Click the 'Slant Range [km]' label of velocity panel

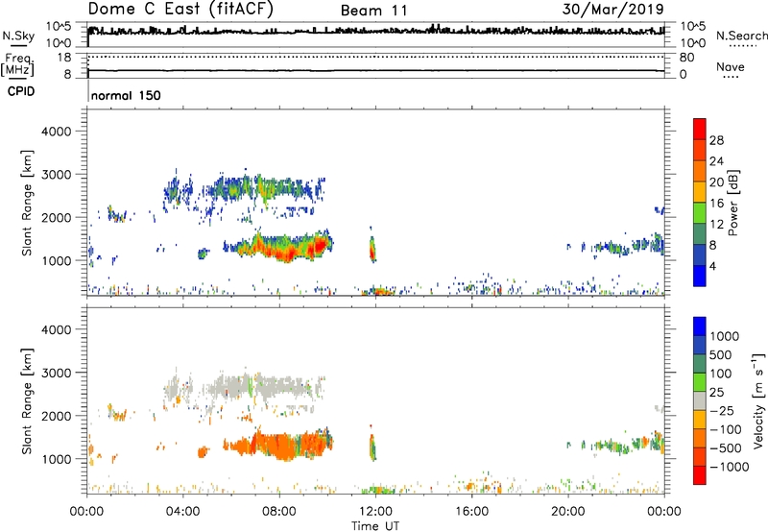(x=27, y=401)
